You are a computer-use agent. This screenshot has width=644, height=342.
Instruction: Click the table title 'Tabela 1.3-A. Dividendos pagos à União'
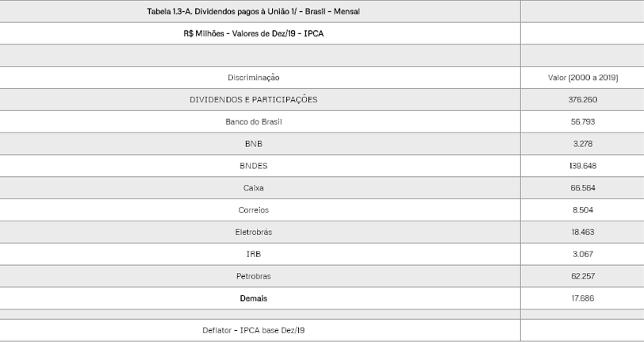253,11
